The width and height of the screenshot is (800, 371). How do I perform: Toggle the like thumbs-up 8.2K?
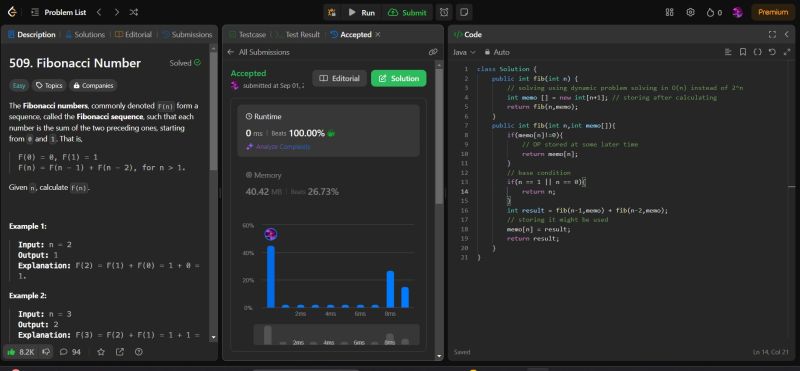[20, 352]
